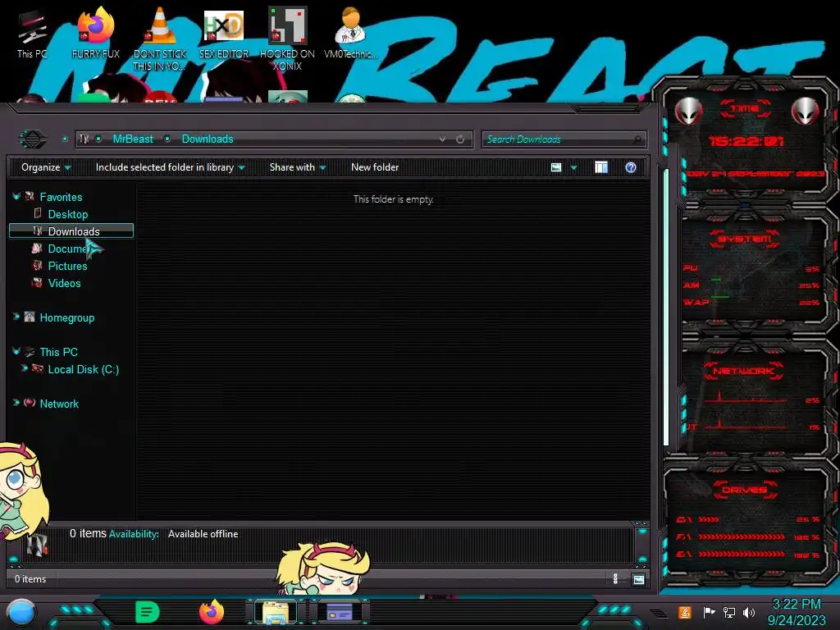Select Downloads under Favorites
Screen dimensions: 840x630
point(71,231)
